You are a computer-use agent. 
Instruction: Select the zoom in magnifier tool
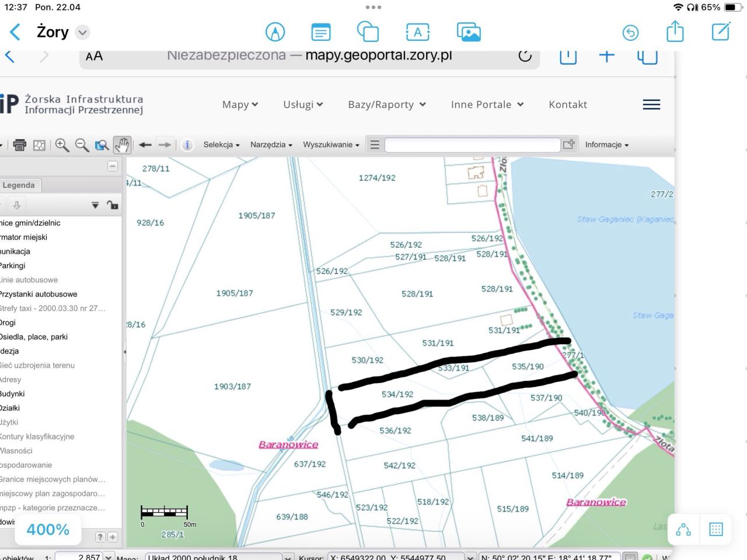pos(62,145)
